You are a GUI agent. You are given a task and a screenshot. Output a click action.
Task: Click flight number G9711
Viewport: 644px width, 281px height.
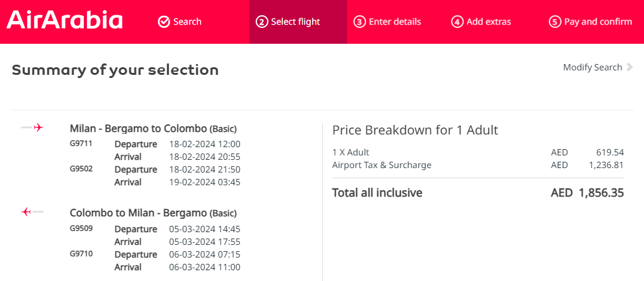(x=81, y=143)
